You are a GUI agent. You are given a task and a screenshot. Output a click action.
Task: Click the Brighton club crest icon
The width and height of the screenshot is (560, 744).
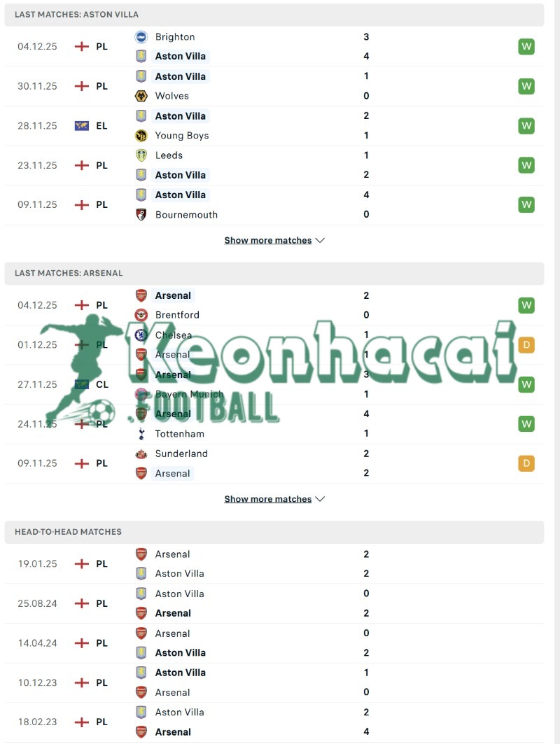[141, 37]
